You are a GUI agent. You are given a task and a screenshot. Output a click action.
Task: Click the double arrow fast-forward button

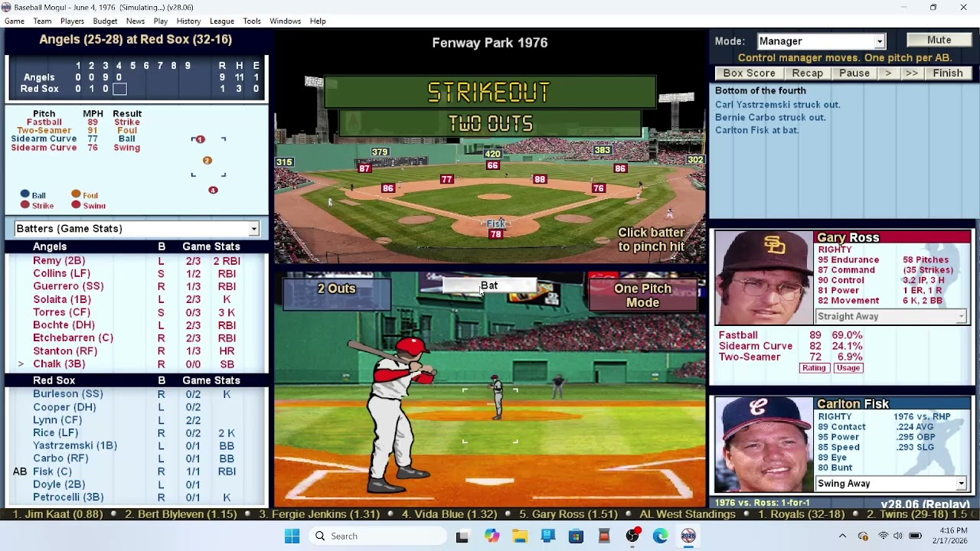tap(911, 73)
